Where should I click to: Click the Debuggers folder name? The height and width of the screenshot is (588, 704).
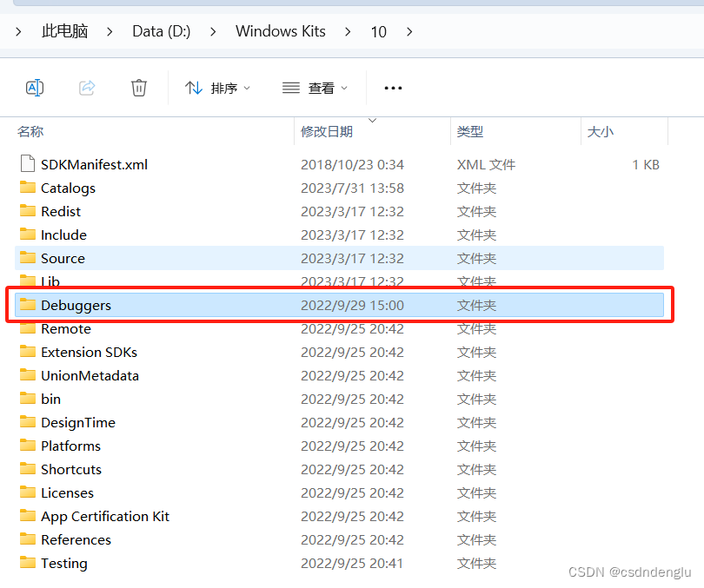point(76,306)
